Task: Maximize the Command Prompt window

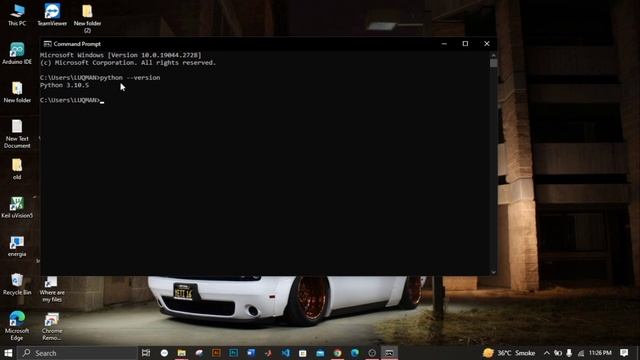Action: point(465,44)
